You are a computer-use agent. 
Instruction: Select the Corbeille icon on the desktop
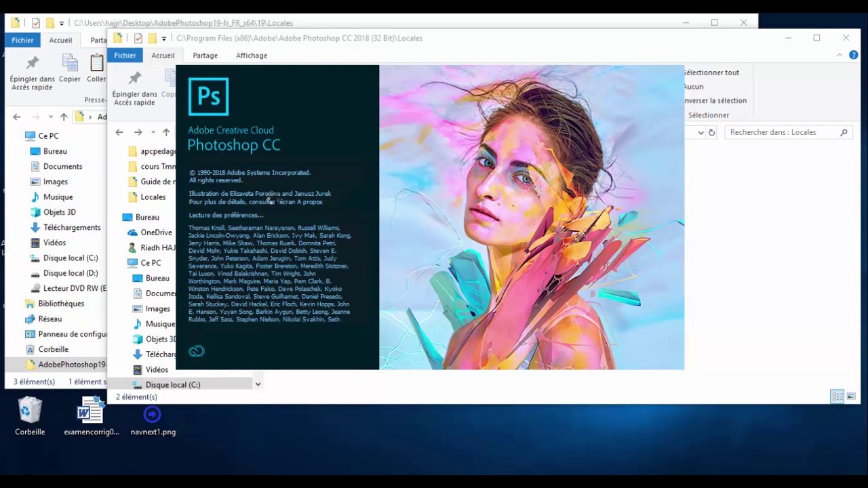click(30, 416)
